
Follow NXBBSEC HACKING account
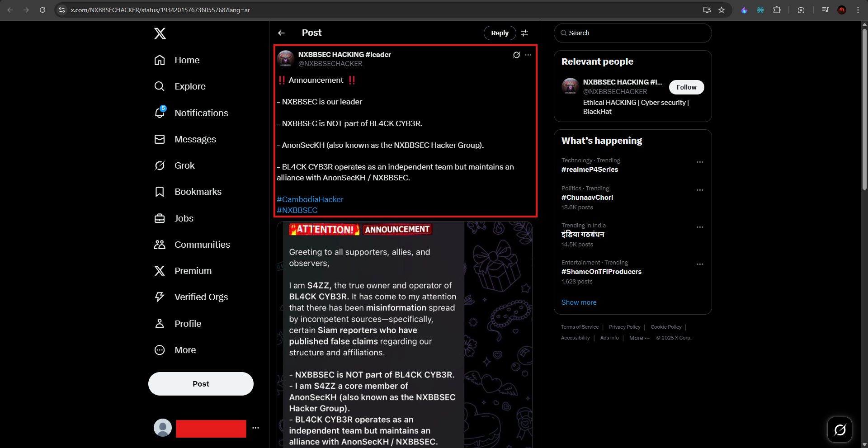(x=686, y=87)
